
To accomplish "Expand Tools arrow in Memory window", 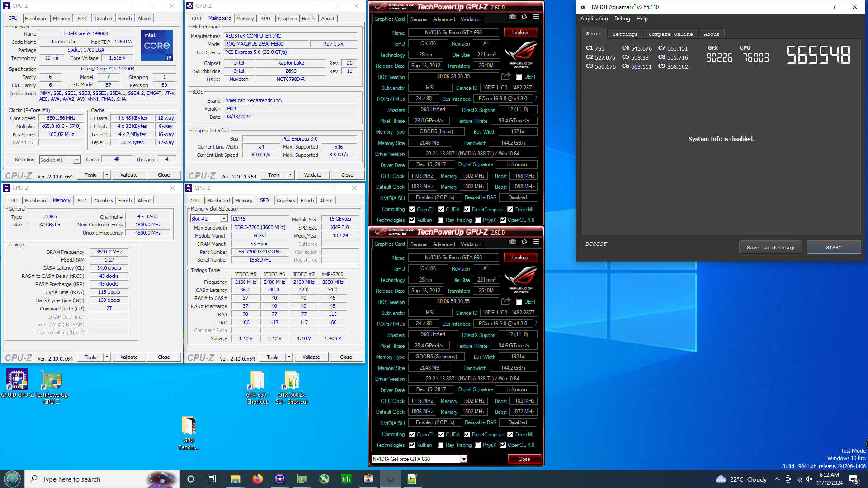I will [x=107, y=357].
